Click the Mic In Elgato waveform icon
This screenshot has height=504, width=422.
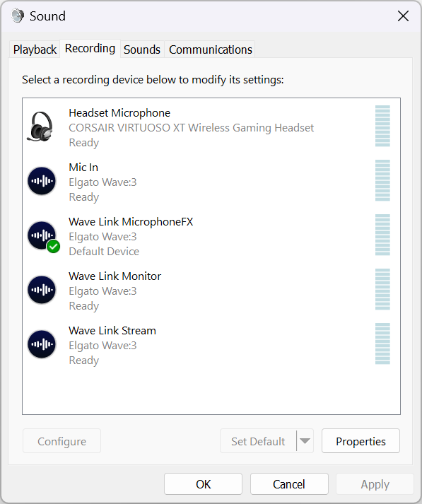(x=42, y=181)
